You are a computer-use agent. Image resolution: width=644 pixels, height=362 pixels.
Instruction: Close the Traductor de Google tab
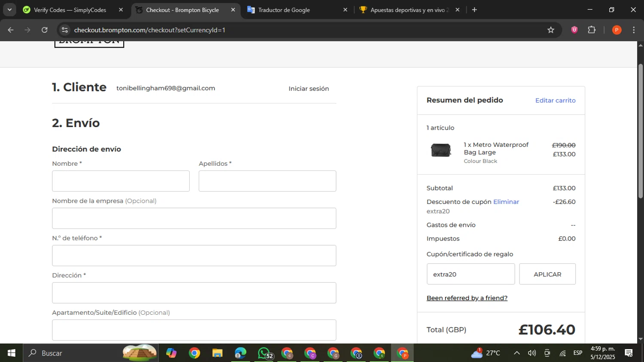[x=345, y=10]
